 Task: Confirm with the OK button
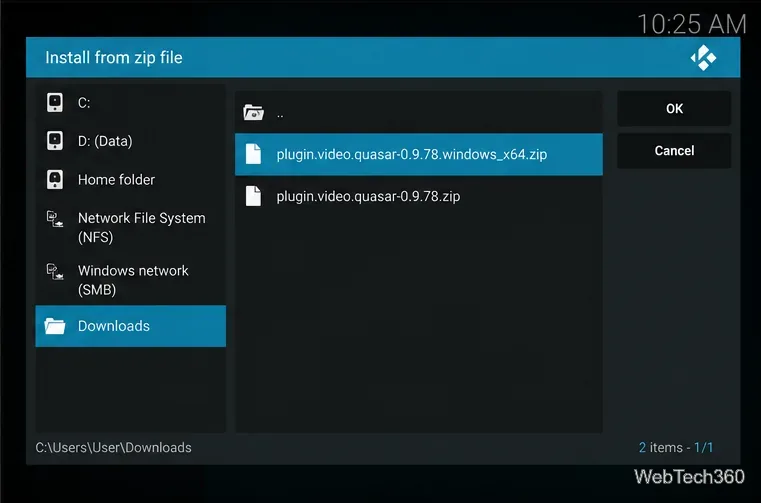(x=674, y=108)
